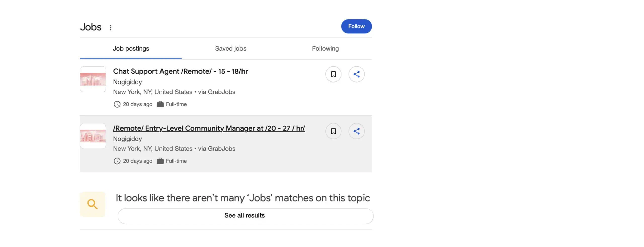644x247 pixels.
Task: Open the Jobs three-dot options menu
Action: point(111,28)
